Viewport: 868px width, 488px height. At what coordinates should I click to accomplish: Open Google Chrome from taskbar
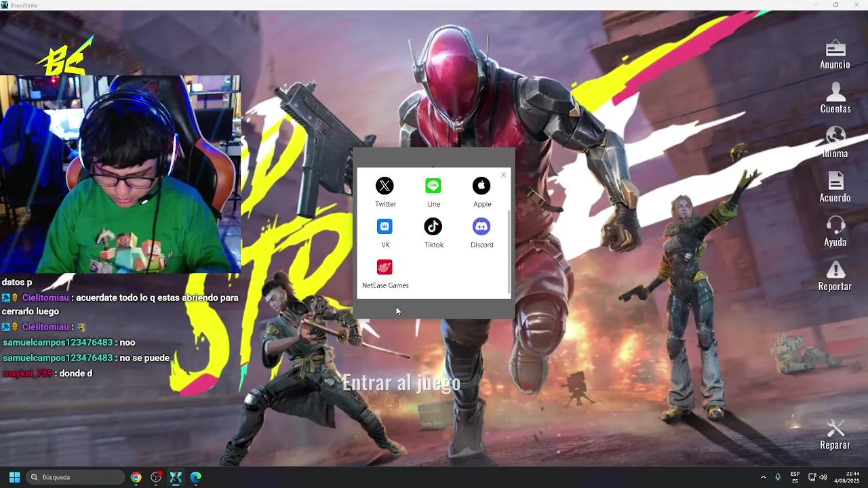click(x=136, y=477)
